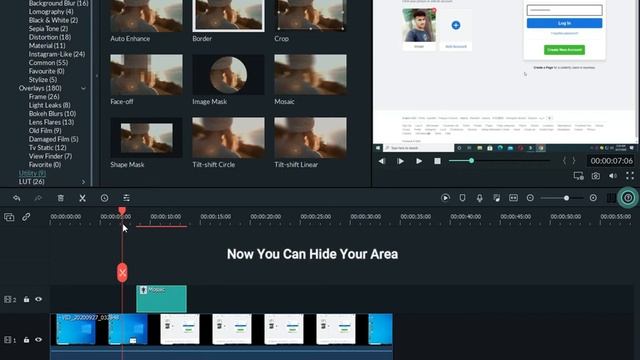The height and width of the screenshot is (360, 640).
Task: Select Tv Static (12) category
Action: (47, 148)
